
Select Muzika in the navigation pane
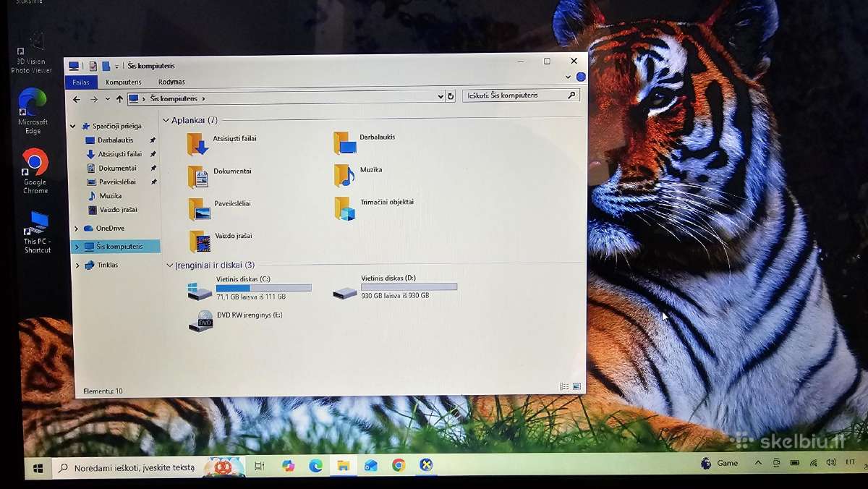coord(110,196)
